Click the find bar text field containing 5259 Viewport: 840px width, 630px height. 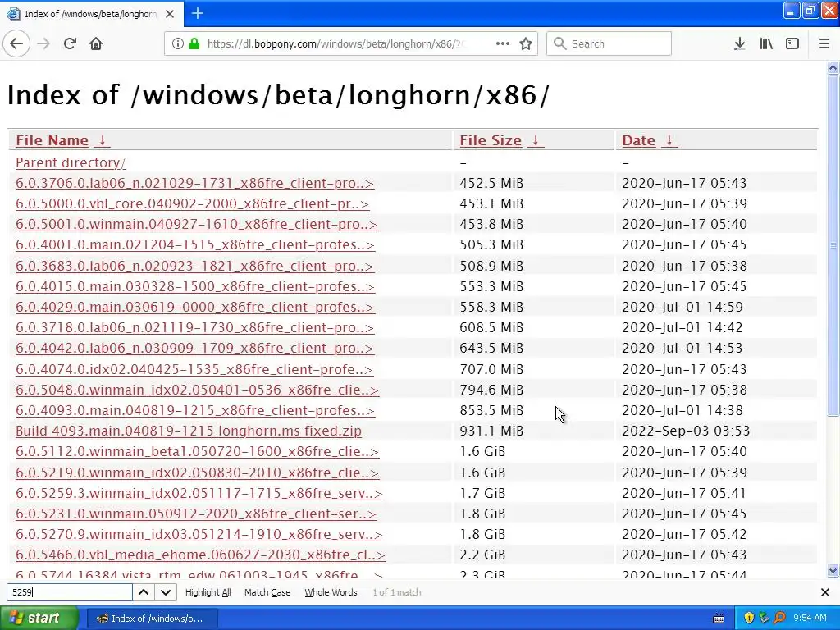tap(69, 592)
